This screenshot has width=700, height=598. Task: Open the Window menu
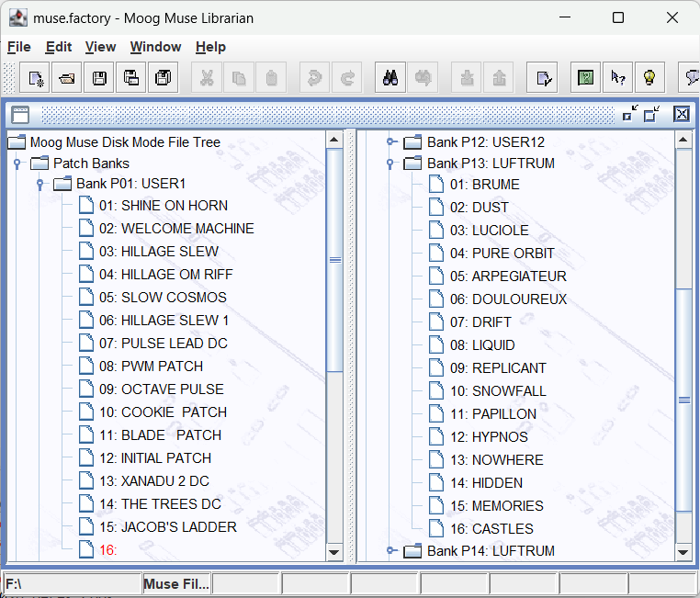tap(155, 47)
